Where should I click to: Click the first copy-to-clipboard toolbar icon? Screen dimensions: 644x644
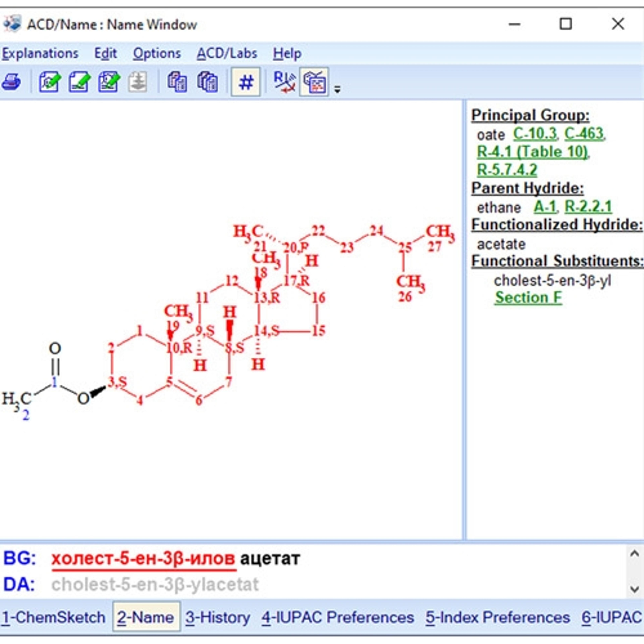tap(177, 82)
